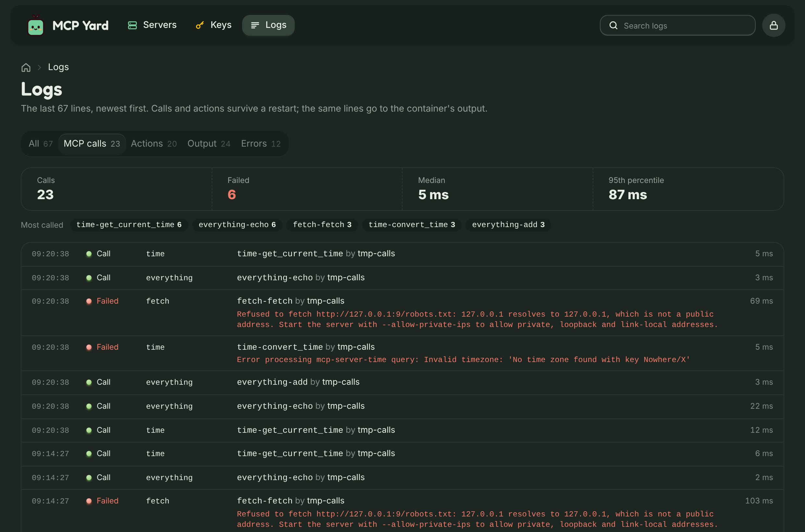Click the Calls count 23
Screen dimensions: 805x532
45,195
